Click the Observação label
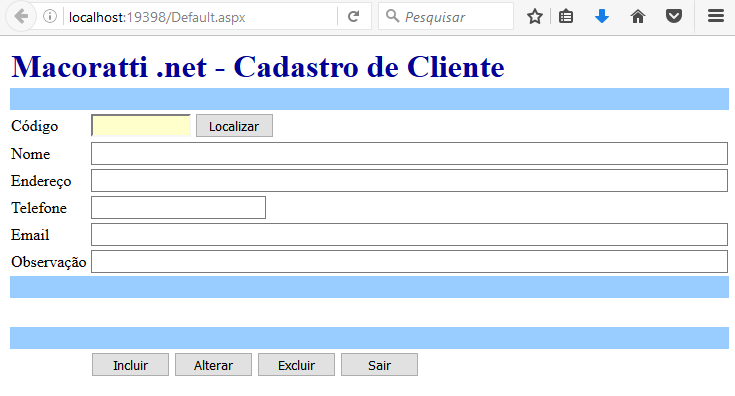 [49, 262]
